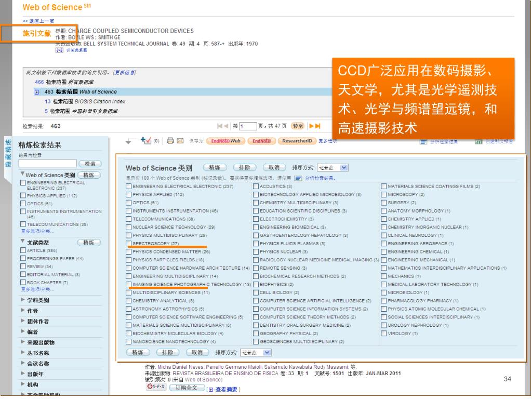Screen dimensions: 532x399
Task: Click the print icon in the results toolbar
Action: (170, 141)
